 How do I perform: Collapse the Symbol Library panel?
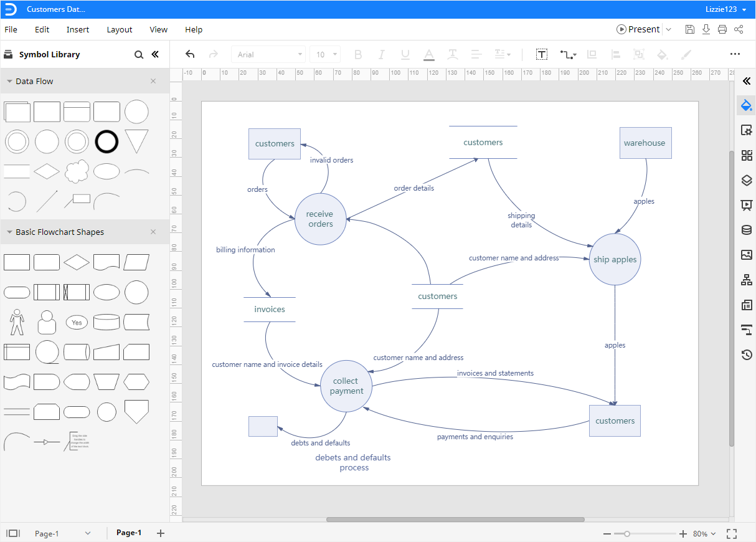(x=155, y=54)
